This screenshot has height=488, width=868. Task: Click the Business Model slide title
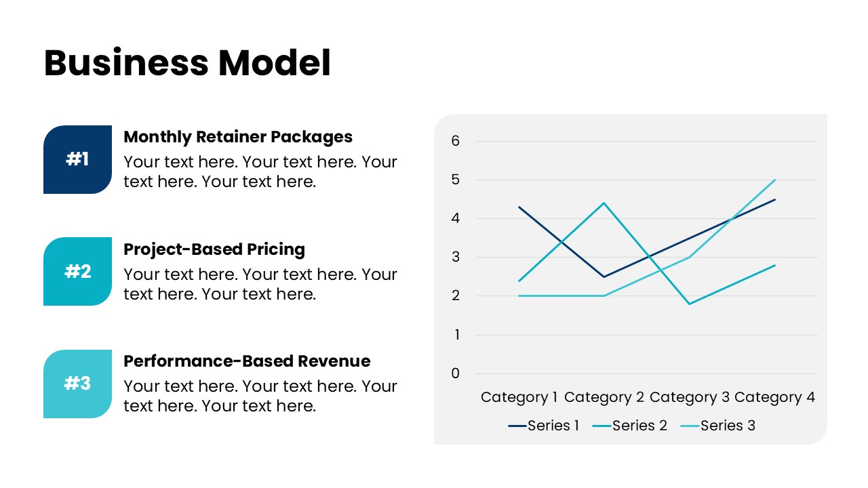187,63
